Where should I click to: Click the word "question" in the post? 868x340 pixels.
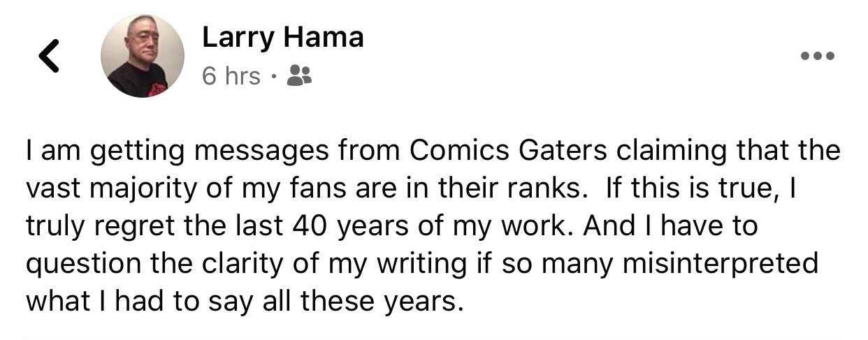(x=75, y=264)
